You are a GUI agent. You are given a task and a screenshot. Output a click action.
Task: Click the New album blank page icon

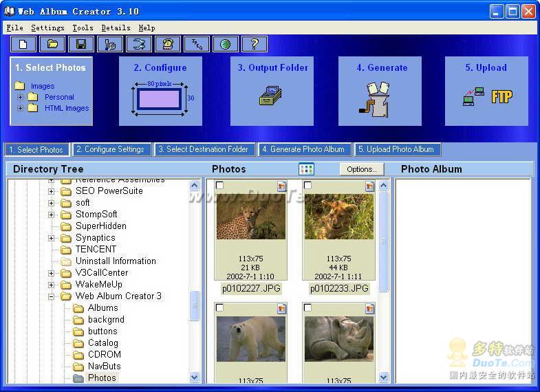pos(23,45)
